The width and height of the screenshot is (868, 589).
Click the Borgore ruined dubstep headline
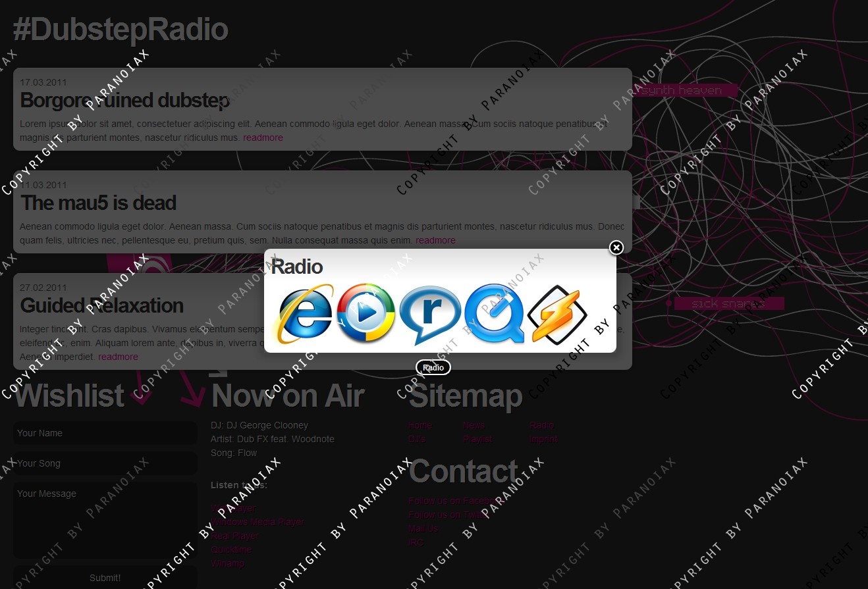(125, 100)
